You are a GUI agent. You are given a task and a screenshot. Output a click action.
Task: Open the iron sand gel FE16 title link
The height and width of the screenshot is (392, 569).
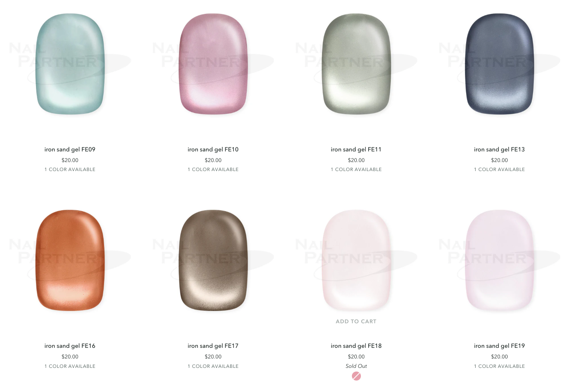pos(70,346)
